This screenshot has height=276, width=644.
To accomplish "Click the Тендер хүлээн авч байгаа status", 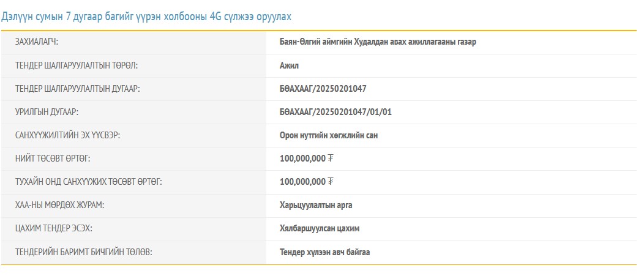I will (324, 252).
